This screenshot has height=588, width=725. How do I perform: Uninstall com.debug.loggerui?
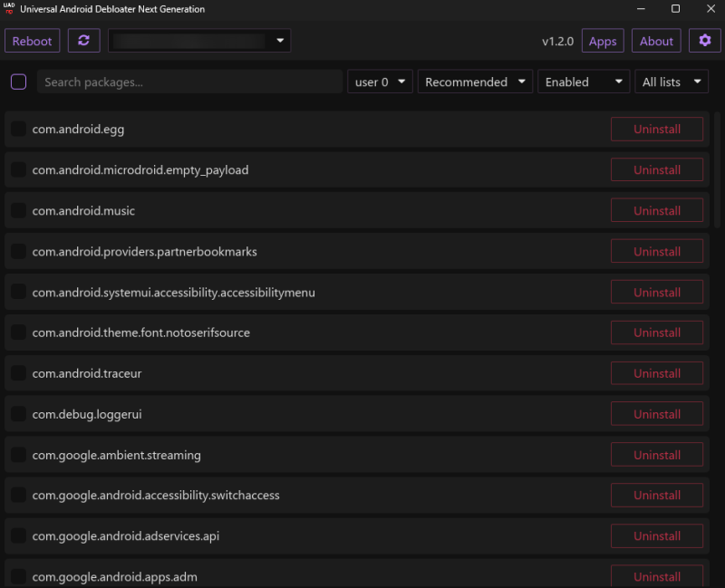[657, 414]
